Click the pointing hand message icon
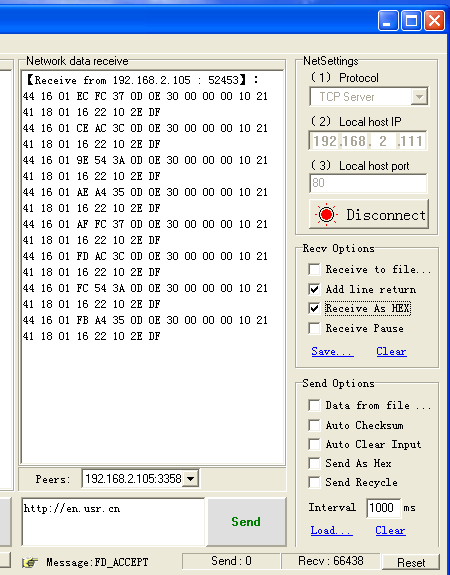The height and width of the screenshot is (575, 450). (x=30, y=562)
